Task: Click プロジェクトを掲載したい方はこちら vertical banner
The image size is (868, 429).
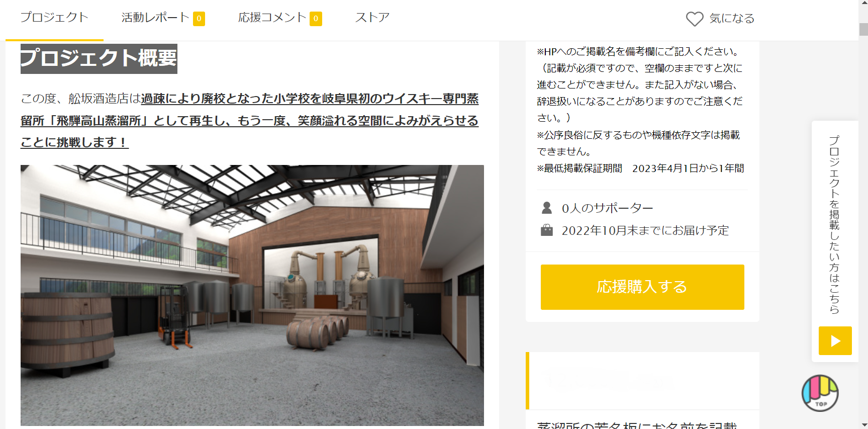Action: (834, 224)
